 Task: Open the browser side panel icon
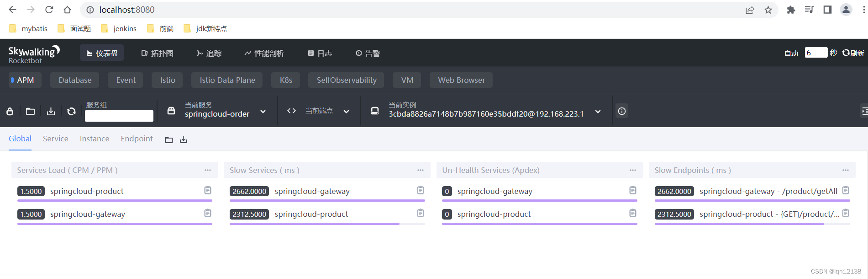click(x=827, y=10)
